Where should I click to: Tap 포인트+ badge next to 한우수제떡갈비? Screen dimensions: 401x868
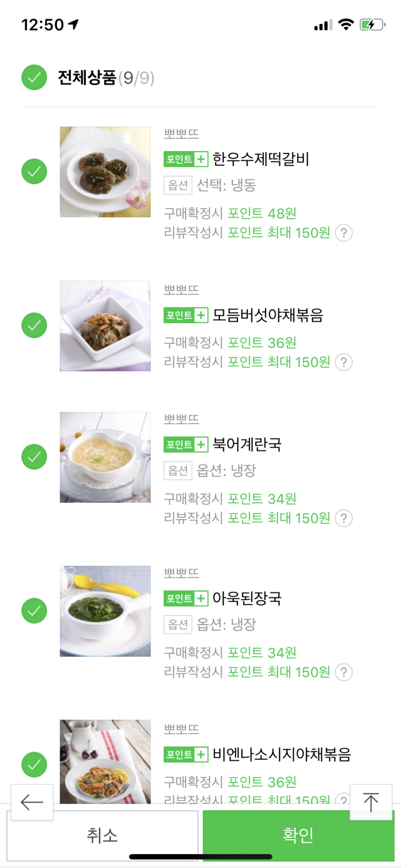tap(185, 160)
